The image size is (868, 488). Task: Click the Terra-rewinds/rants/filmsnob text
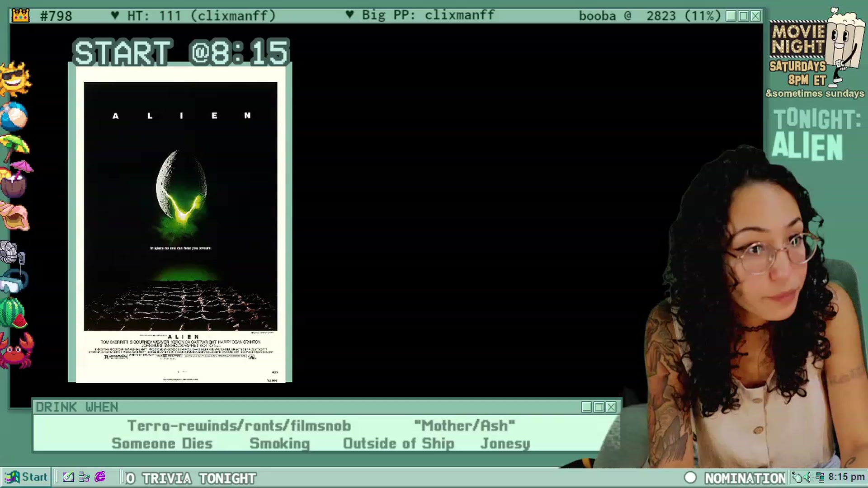pyautogui.click(x=239, y=426)
